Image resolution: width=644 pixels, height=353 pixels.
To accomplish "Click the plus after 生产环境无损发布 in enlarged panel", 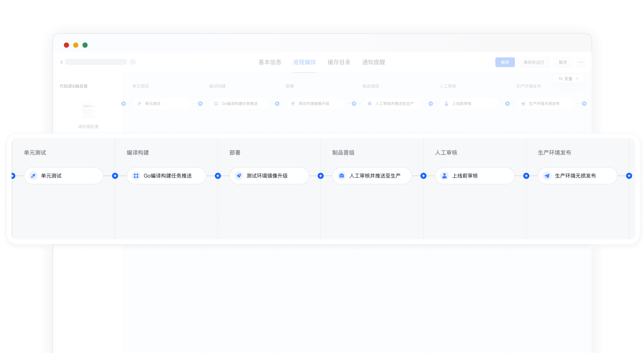I will [x=629, y=176].
